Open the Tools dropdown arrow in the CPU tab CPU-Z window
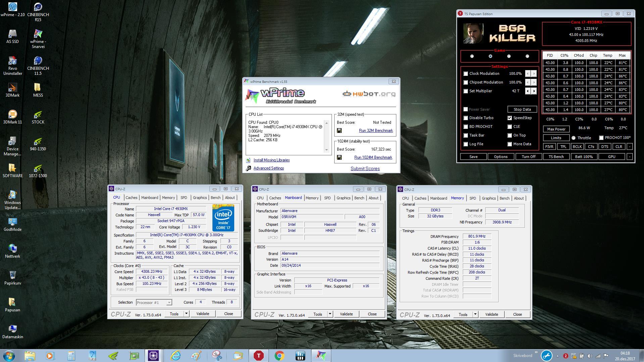This screenshot has height=362, width=644. (x=186, y=314)
